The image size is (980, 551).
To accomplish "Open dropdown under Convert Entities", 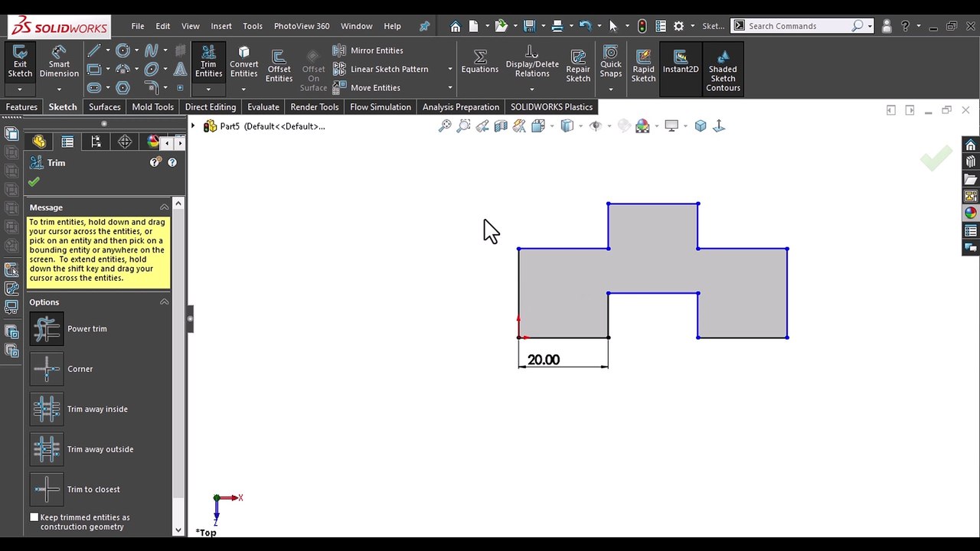I will [243, 90].
